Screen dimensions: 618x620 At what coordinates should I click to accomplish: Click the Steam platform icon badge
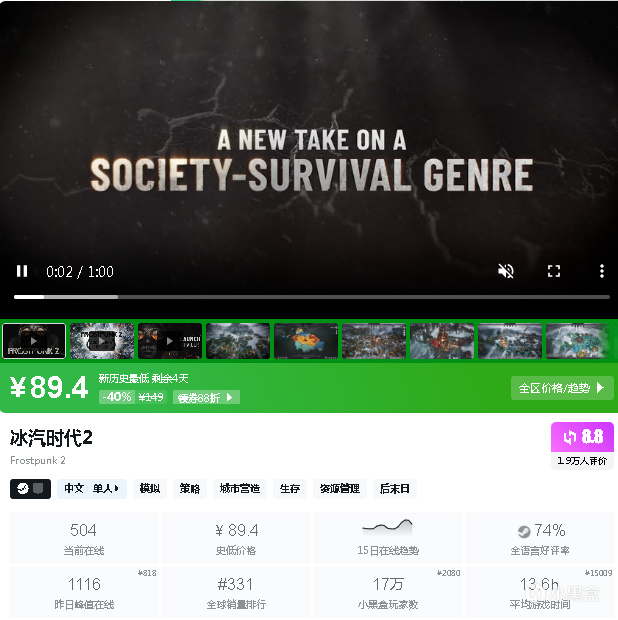[30, 489]
